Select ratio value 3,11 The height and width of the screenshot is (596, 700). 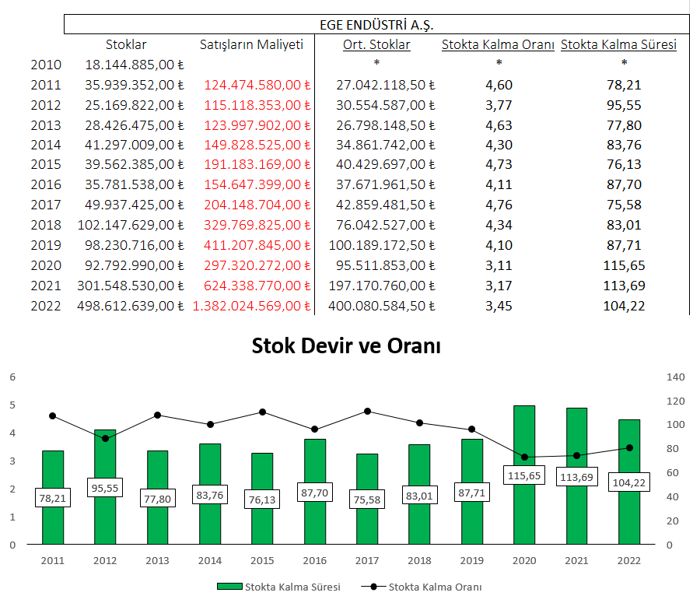pyautogui.click(x=499, y=265)
